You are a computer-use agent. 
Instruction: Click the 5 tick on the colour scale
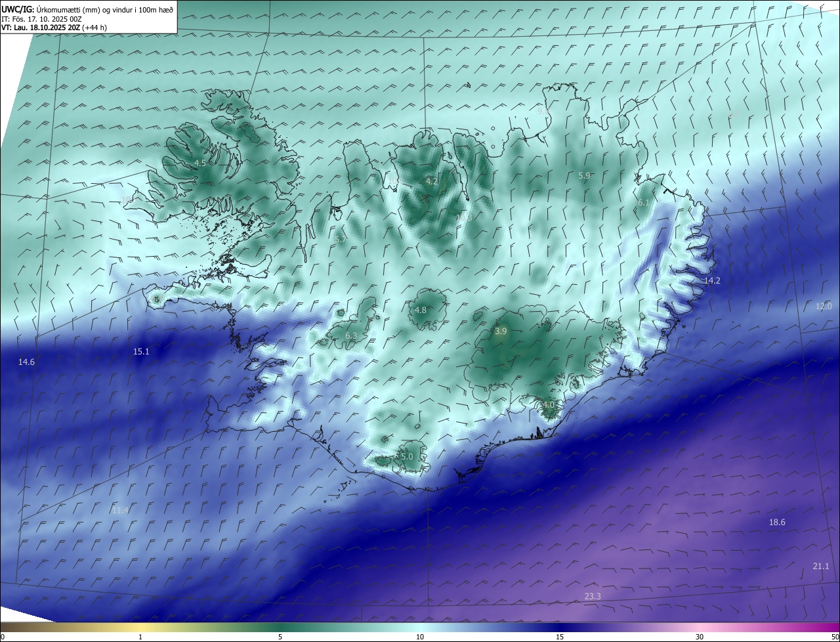[x=280, y=637]
